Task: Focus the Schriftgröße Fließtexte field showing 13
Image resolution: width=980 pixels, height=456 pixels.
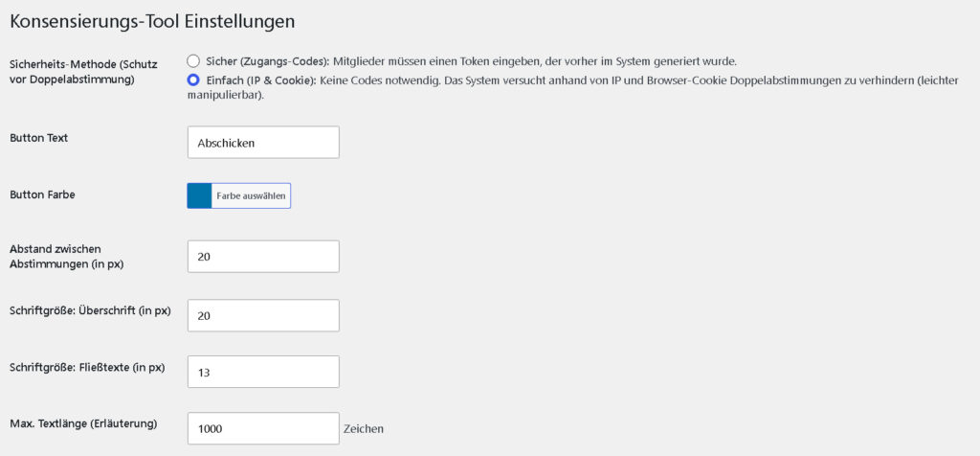Action: [x=263, y=373]
